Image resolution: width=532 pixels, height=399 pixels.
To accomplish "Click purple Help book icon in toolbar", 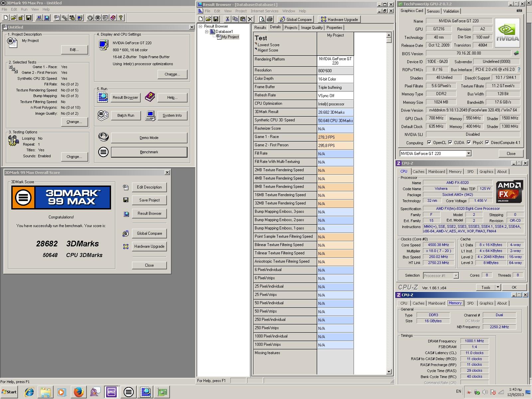I will (x=113, y=18).
